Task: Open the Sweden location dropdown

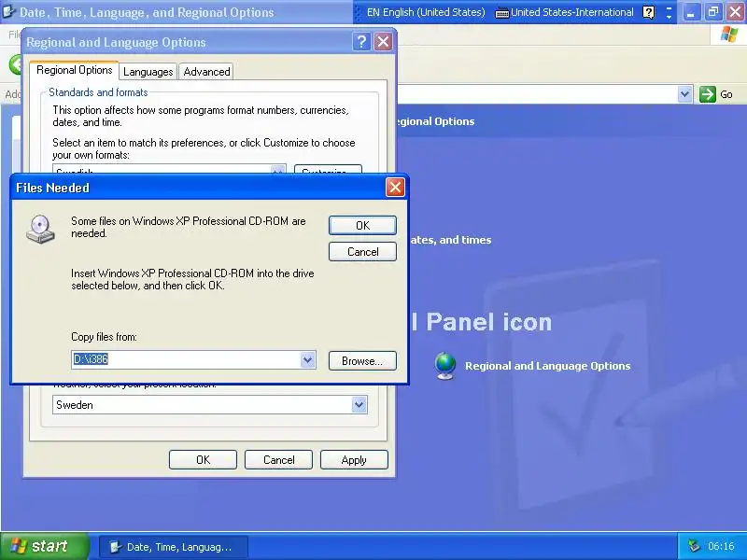Action: 359,405
